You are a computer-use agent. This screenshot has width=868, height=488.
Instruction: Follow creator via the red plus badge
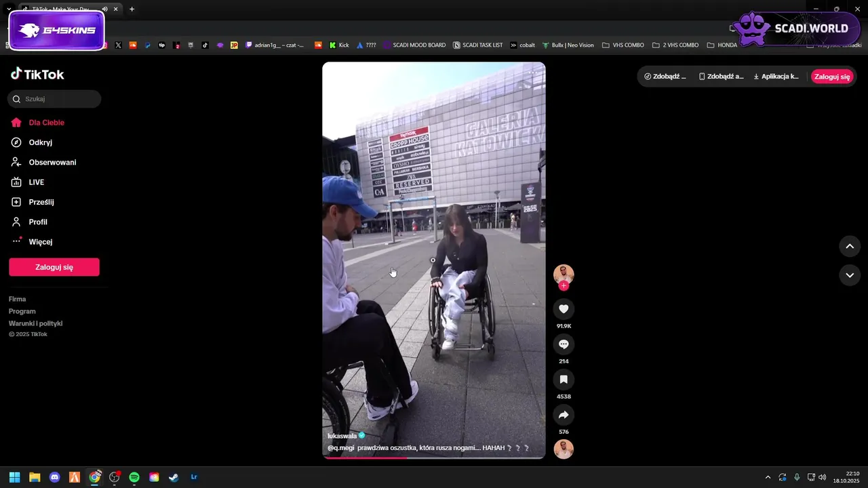[x=564, y=286]
